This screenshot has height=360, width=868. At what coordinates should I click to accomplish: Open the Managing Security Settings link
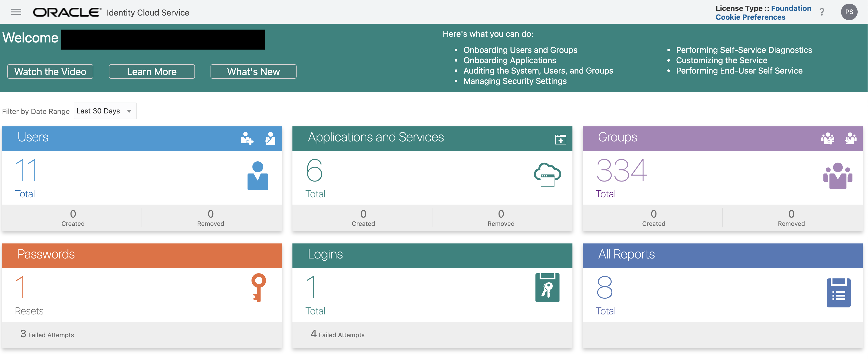(x=515, y=81)
